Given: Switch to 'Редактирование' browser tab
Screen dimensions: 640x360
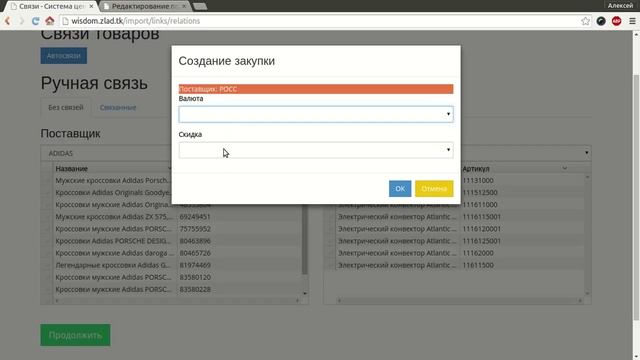Looking at the screenshot, I should (x=145, y=7).
